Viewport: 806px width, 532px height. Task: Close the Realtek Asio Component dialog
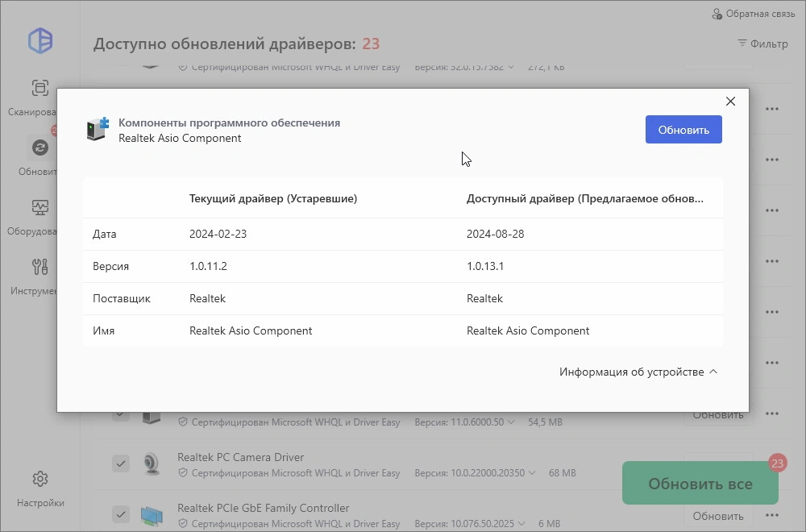pos(730,102)
